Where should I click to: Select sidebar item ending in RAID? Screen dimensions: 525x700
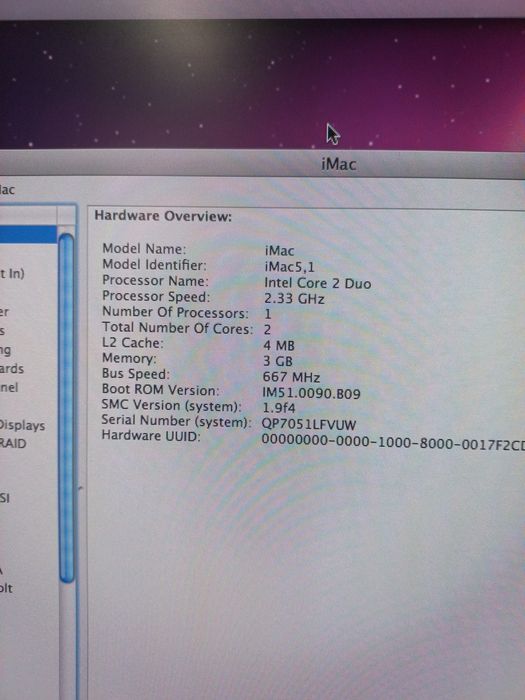[x=13, y=443]
